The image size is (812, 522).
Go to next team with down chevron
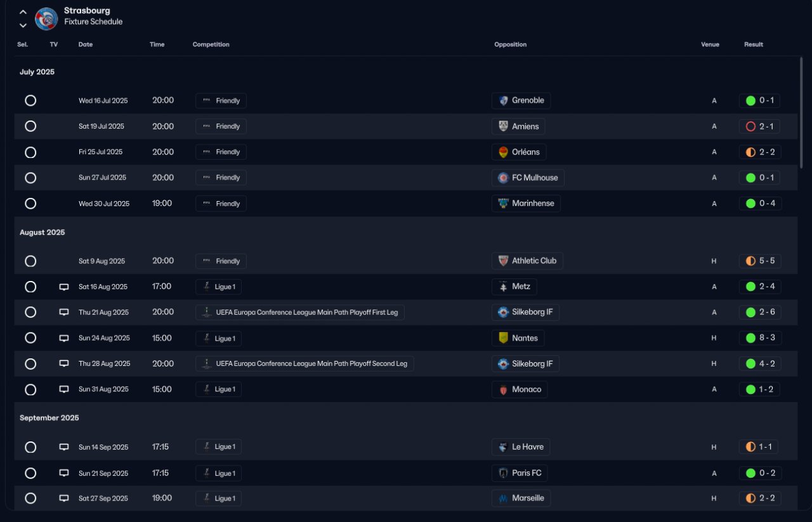pos(23,25)
